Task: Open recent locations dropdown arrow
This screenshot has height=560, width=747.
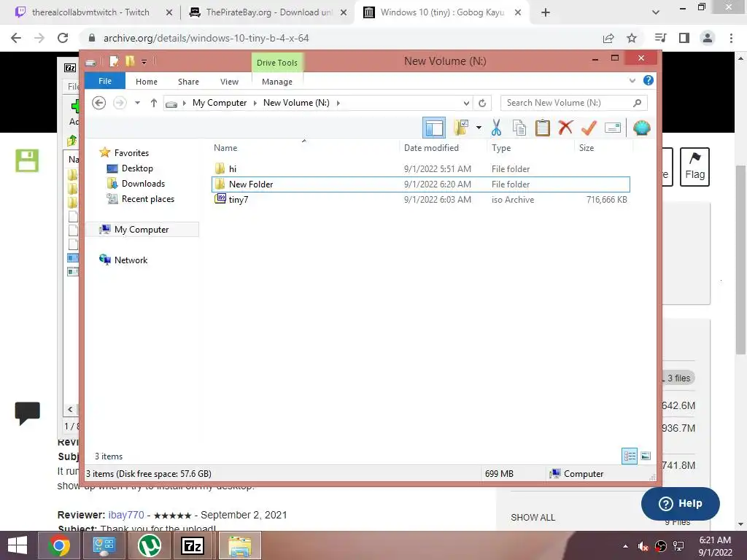Action: coord(137,102)
